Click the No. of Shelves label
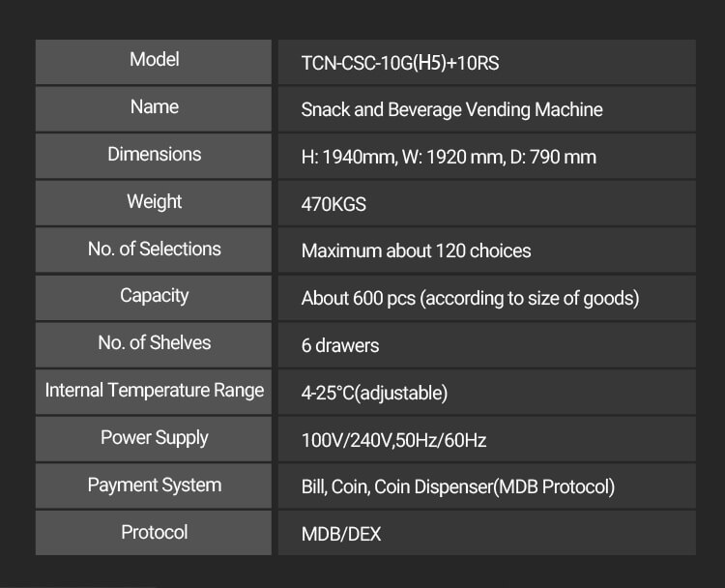This screenshot has width=725, height=588. [154, 343]
